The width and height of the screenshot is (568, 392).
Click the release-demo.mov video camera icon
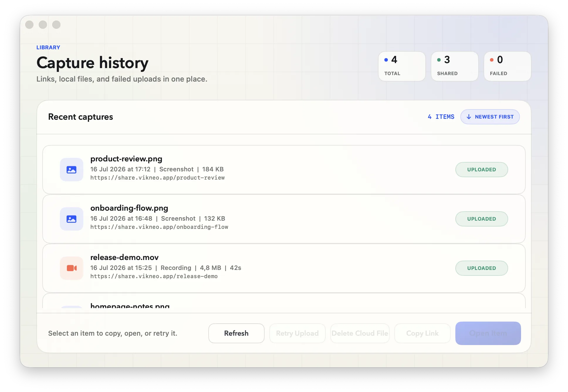click(72, 268)
